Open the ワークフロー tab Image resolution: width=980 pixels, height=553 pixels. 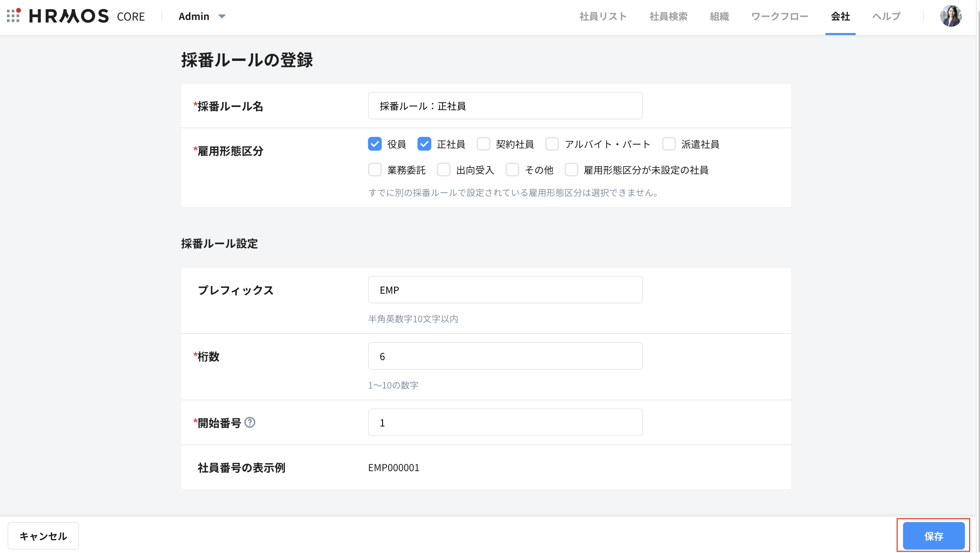pos(780,17)
